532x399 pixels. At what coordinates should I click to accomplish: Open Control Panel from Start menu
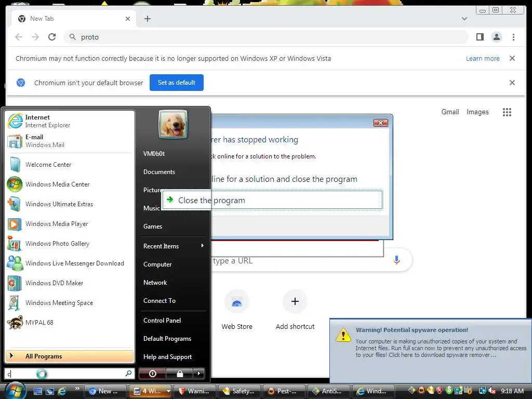click(162, 321)
